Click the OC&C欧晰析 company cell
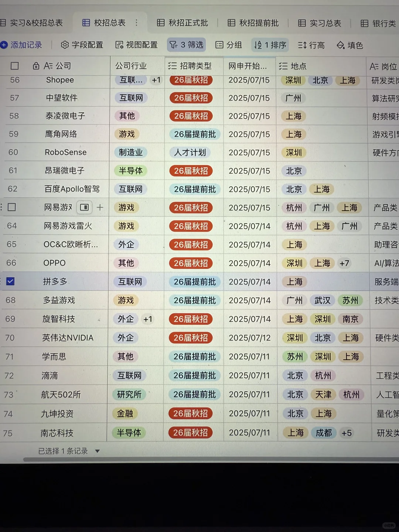Viewport: 399px width, 532px height. pyautogui.click(x=71, y=245)
